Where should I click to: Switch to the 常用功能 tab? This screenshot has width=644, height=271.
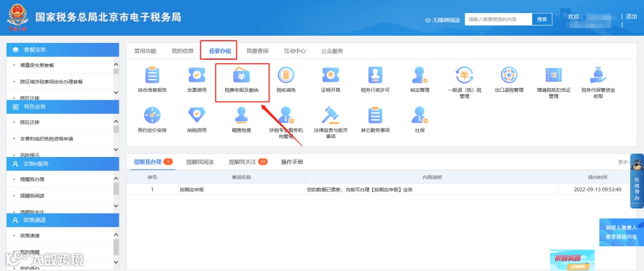click(x=145, y=51)
